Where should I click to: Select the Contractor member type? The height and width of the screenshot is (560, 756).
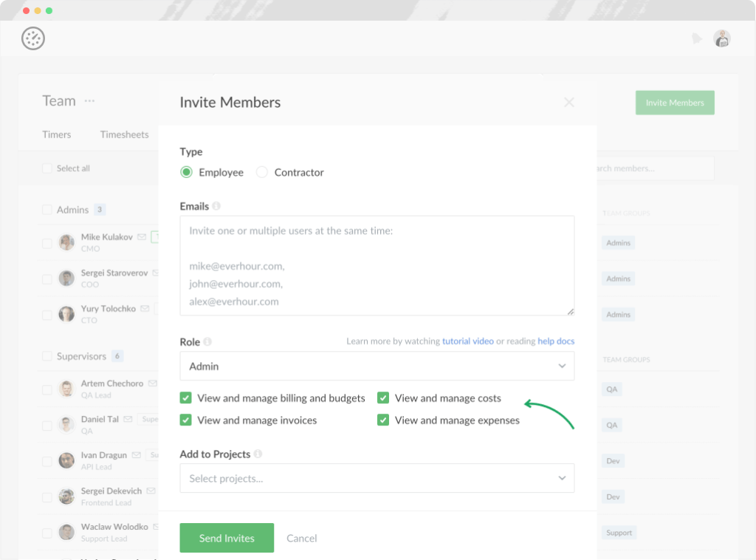coord(262,171)
